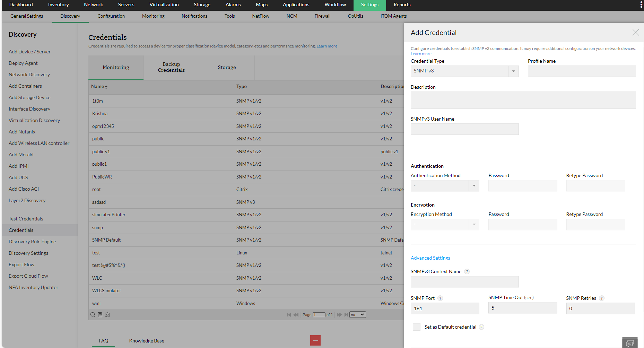Click the column chooser grid icon below table
The image size is (644, 348).
[x=100, y=315]
